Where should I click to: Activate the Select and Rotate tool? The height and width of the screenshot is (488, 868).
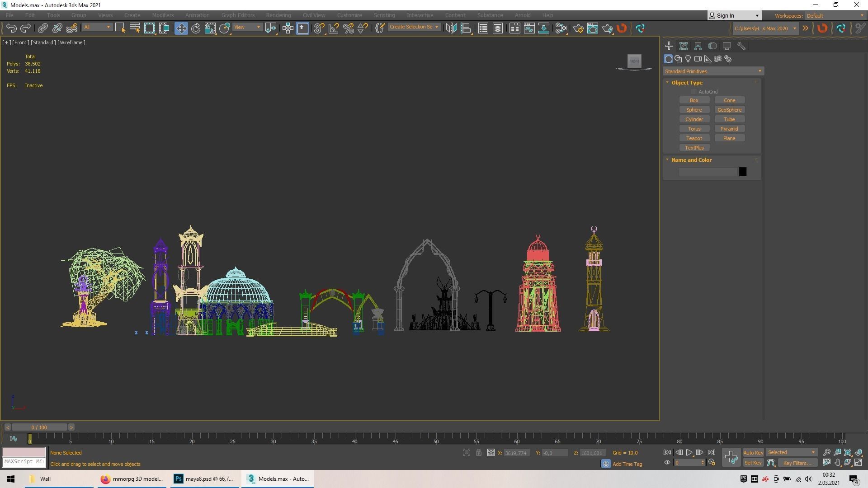pos(196,28)
